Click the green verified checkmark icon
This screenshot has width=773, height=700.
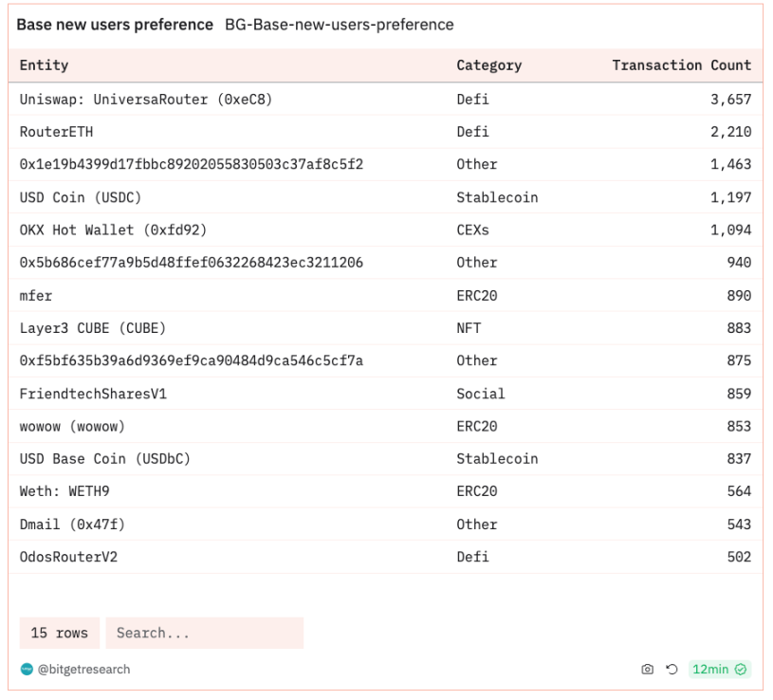(741, 670)
